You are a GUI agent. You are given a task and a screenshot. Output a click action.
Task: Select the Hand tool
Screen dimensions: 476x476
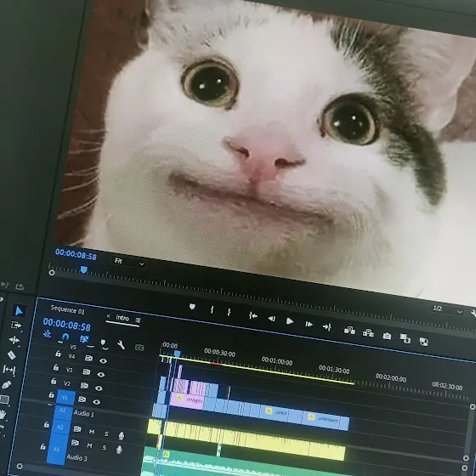[3, 414]
